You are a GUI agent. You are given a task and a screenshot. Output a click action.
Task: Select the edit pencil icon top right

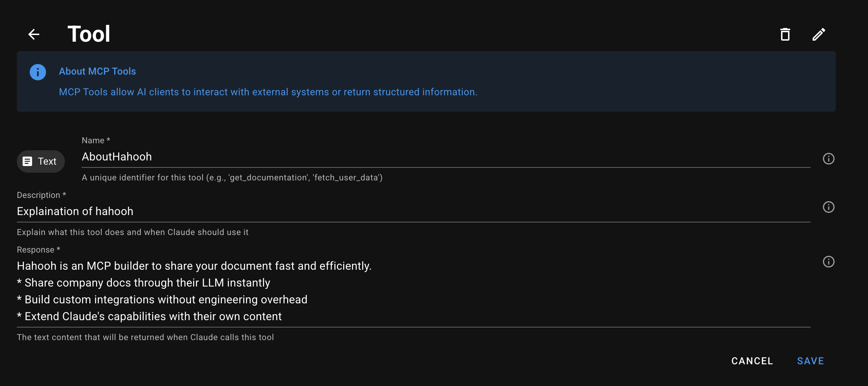click(x=819, y=34)
